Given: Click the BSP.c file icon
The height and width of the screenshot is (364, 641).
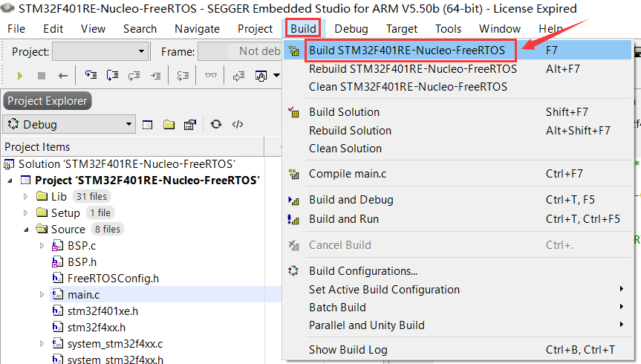Looking at the screenshot, I should [x=57, y=246].
